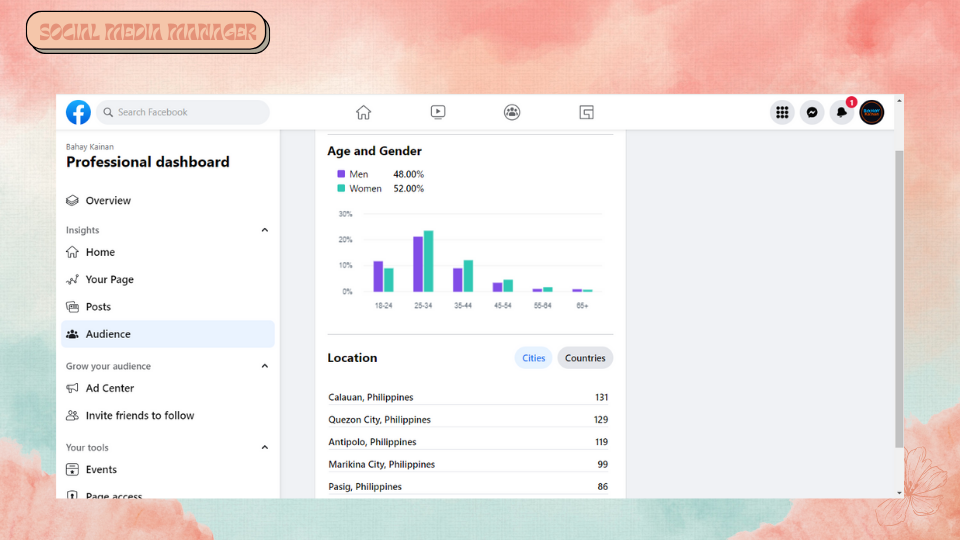Click the purple Men legend swatch
The image size is (960, 540).
341,174
